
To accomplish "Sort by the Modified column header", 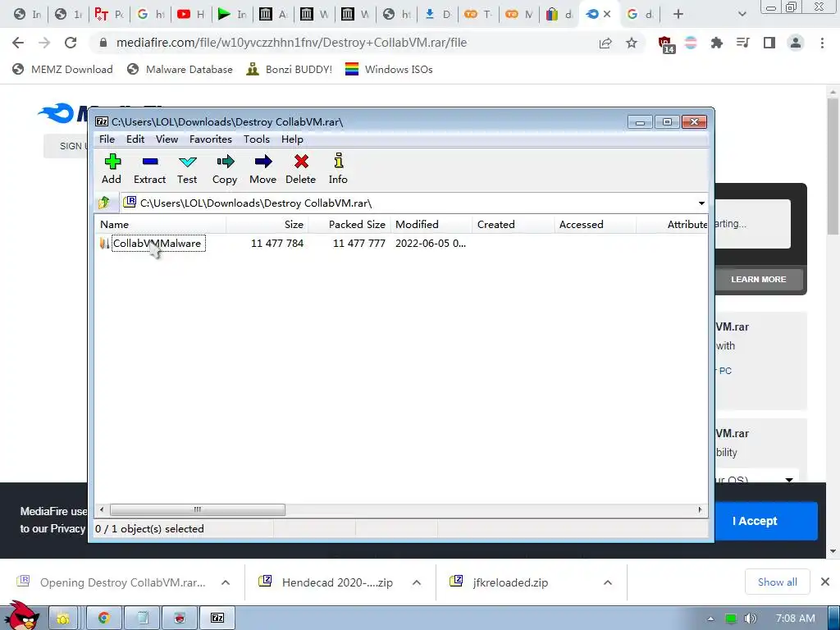I will (431, 225).
